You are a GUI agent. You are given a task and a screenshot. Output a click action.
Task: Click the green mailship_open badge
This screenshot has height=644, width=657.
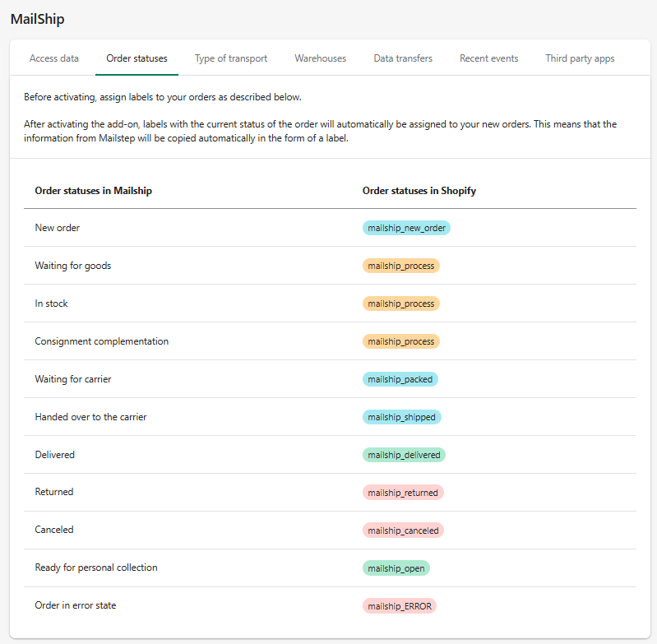coord(396,568)
